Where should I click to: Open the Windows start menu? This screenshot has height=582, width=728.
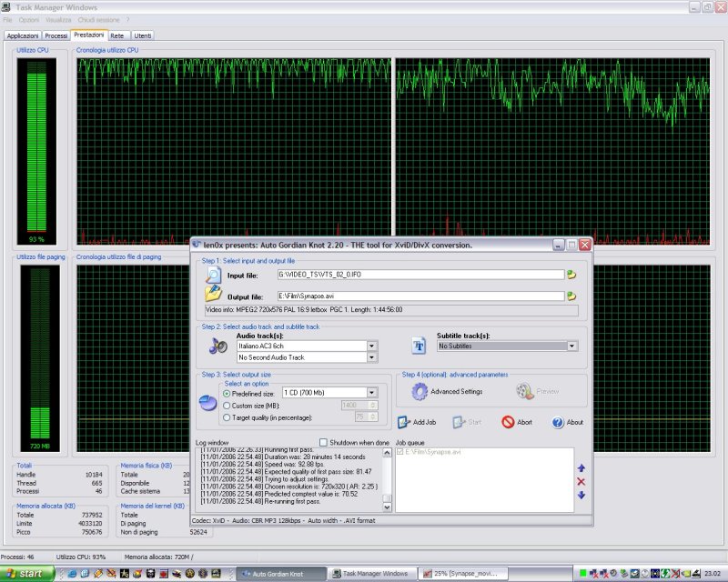[x=27, y=574]
